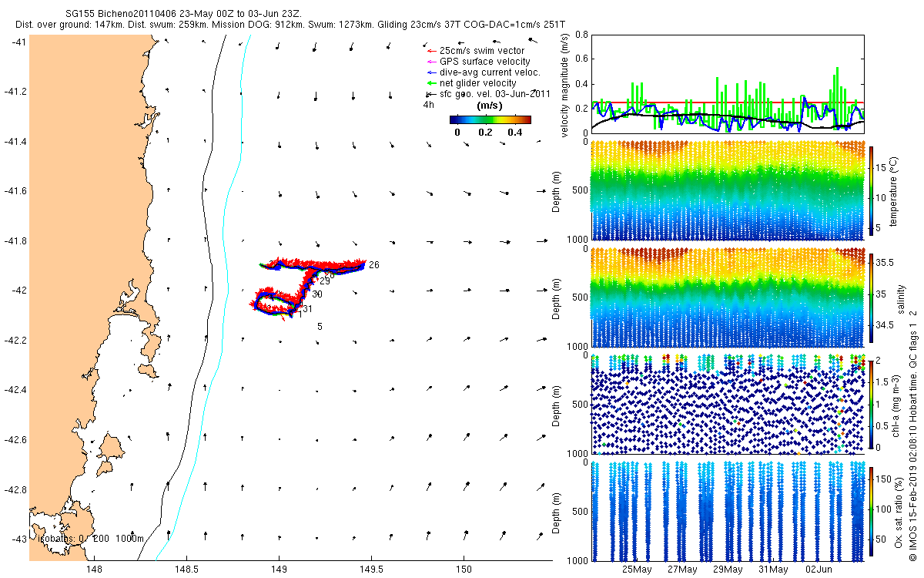This screenshot has height=578, width=924.
Task: Click the oxygen saturation ratio colorbar
Action: point(872,511)
